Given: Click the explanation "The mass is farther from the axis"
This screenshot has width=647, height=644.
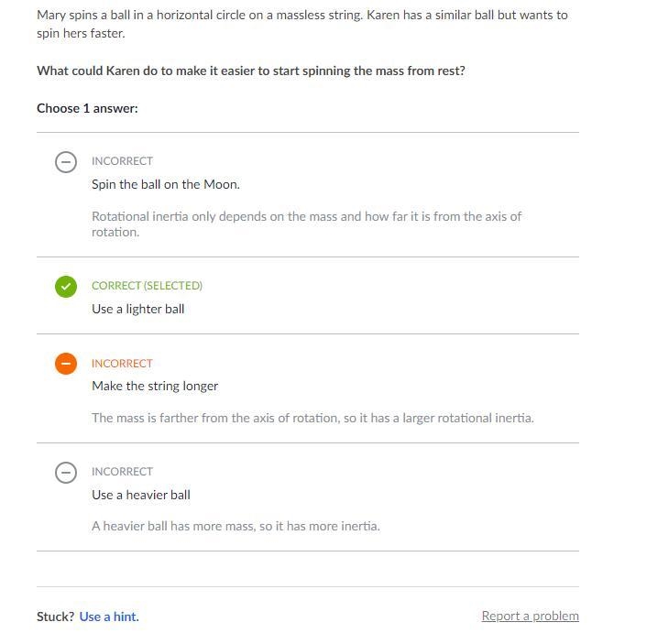Looking at the screenshot, I should (313, 418).
